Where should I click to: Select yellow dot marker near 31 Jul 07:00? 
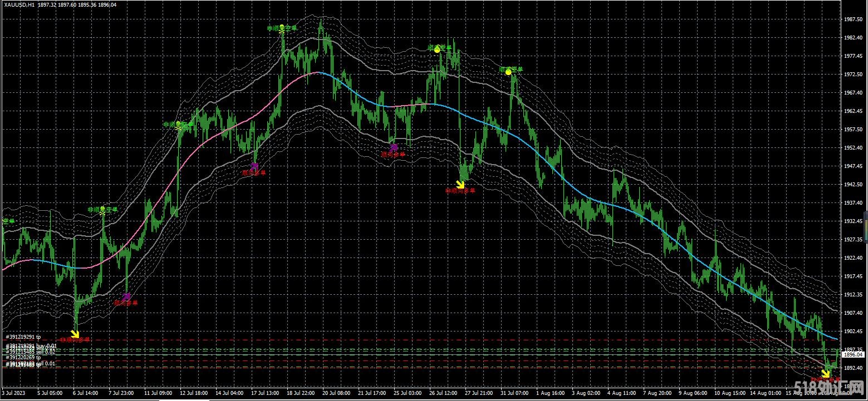click(x=508, y=72)
